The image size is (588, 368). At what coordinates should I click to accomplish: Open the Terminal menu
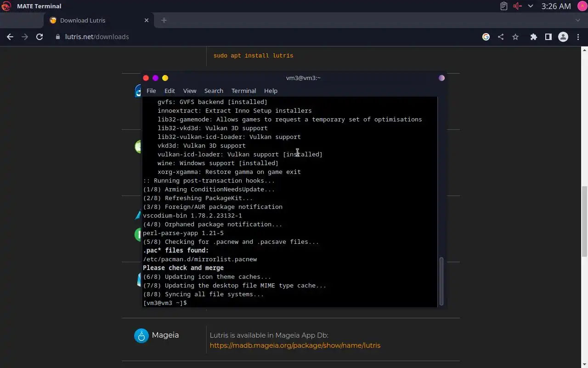[243, 91]
